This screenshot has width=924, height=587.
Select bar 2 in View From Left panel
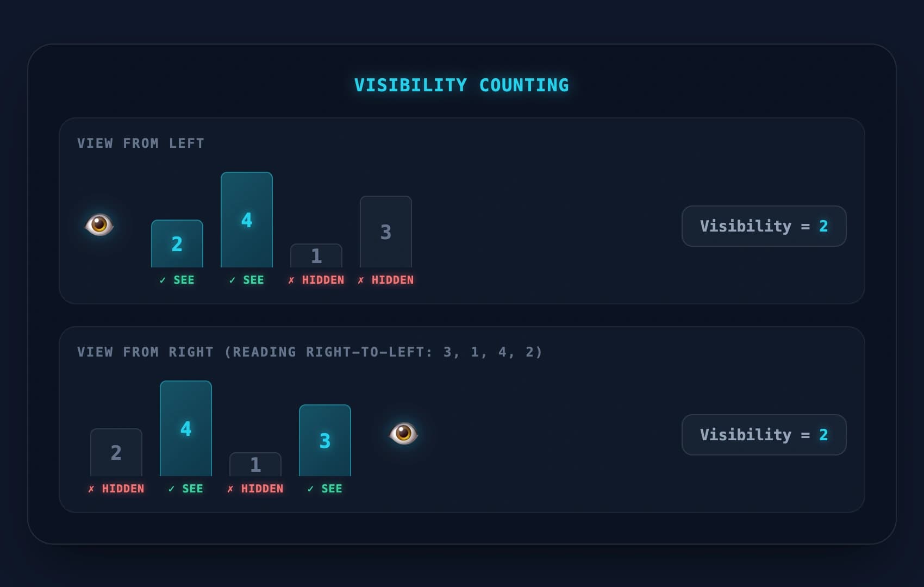[177, 243]
